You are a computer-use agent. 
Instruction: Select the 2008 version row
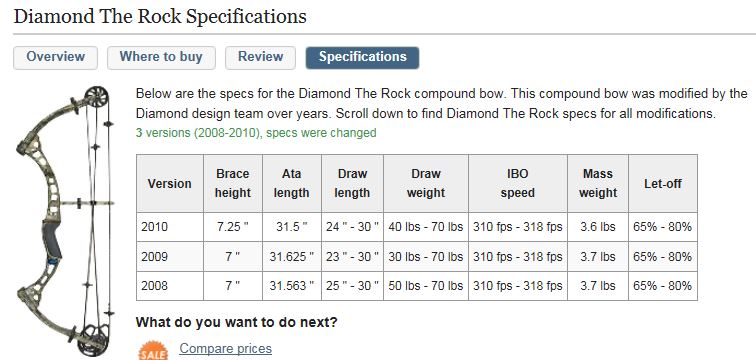tap(417, 286)
